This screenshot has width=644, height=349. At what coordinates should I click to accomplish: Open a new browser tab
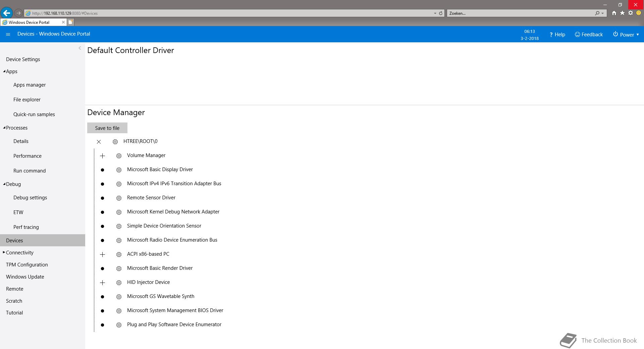click(x=70, y=22)
